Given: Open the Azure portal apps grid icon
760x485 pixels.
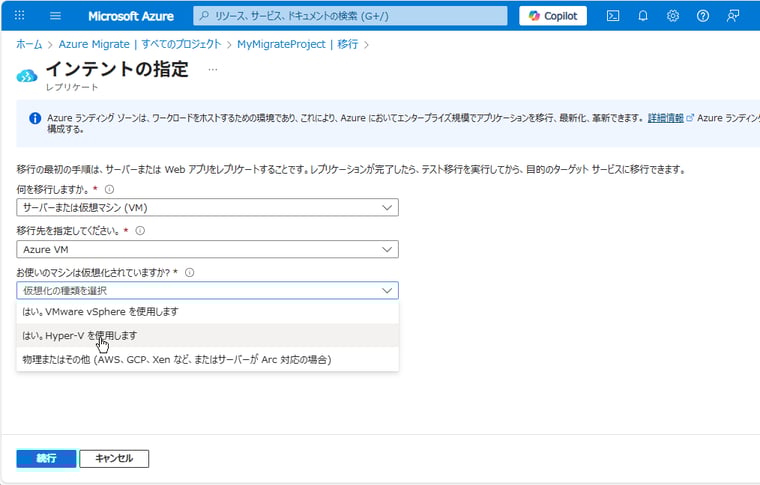Looking at the screenshot, I should (x=19, y=16).
